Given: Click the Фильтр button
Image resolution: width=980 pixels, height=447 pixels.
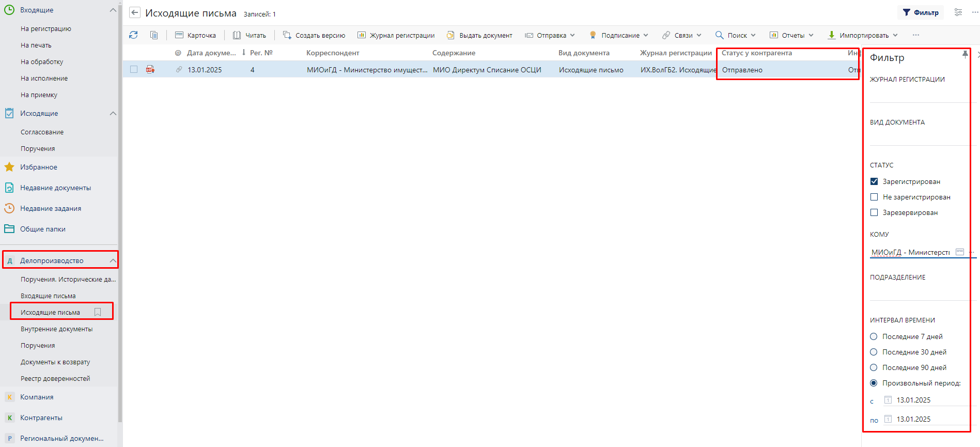Looking at the screenshot, I should (x=921, y=12).
